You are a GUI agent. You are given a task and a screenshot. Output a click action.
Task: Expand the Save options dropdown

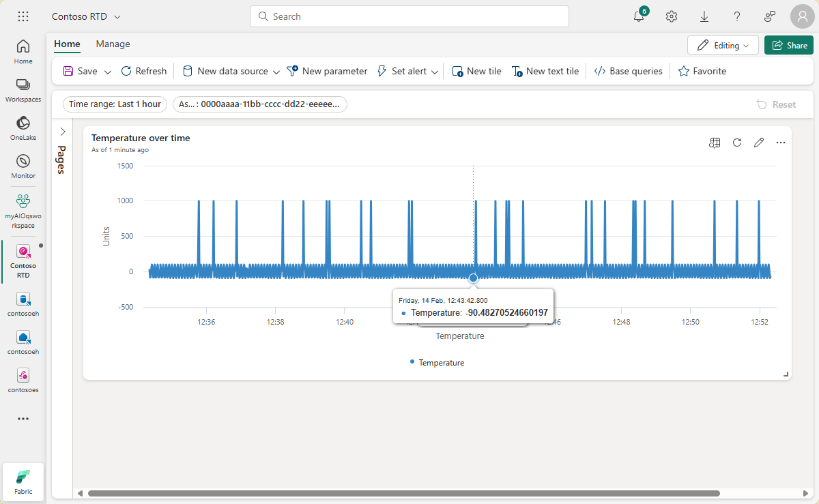[107, 70]
